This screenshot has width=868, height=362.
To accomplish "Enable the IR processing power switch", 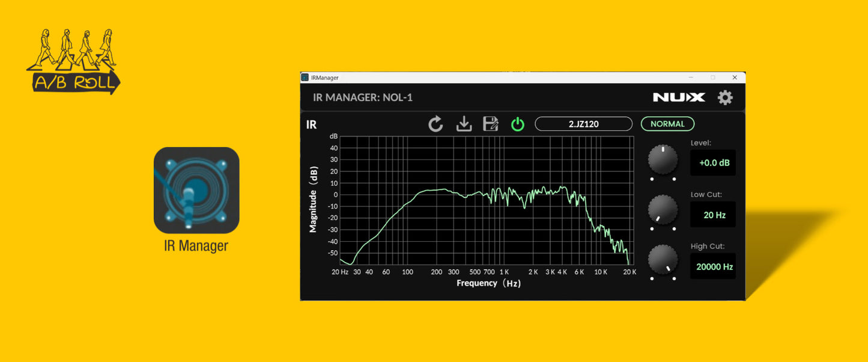I will (x=517, y=123).
